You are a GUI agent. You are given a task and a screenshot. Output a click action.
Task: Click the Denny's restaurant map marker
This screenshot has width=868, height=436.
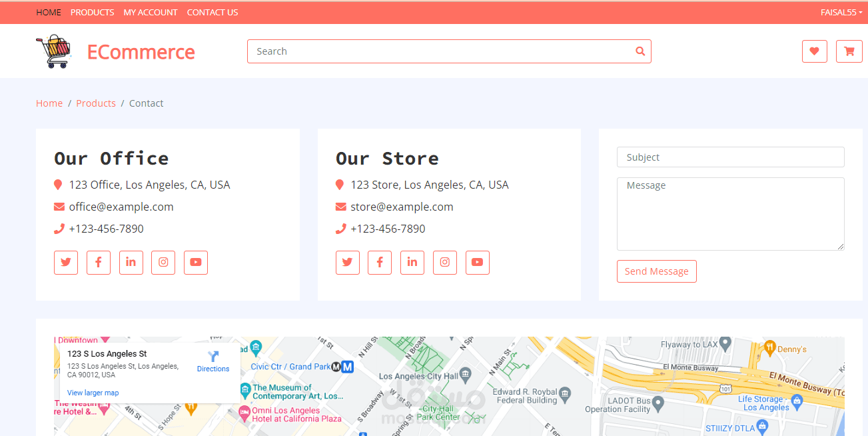pyautogui.click(x=770, y=347)
